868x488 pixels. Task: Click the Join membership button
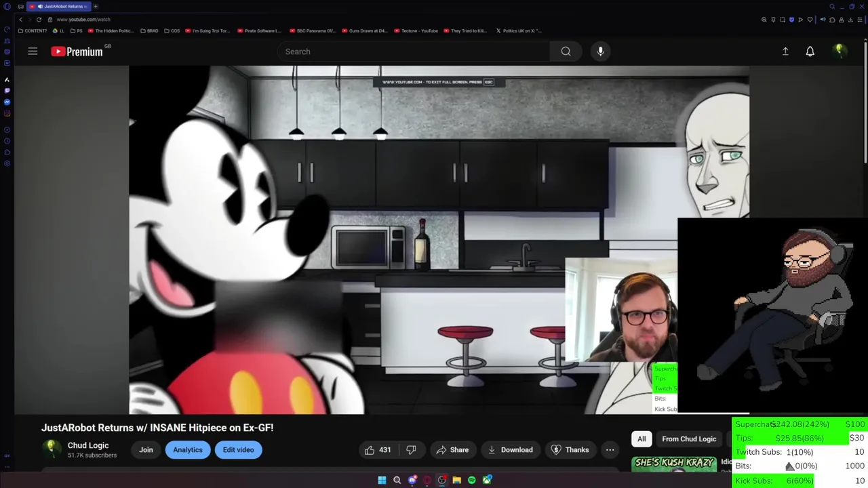click(146, 450)
